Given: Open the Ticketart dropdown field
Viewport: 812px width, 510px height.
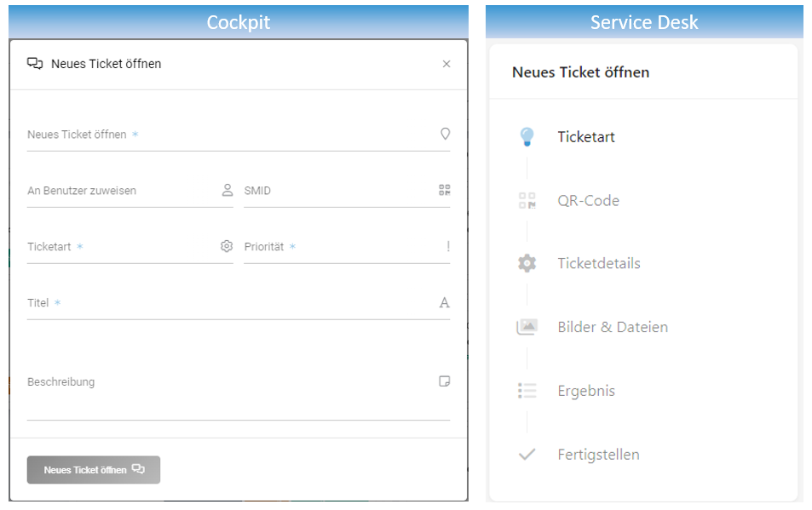Looking at the screenshot, I should tap(130, 247).
